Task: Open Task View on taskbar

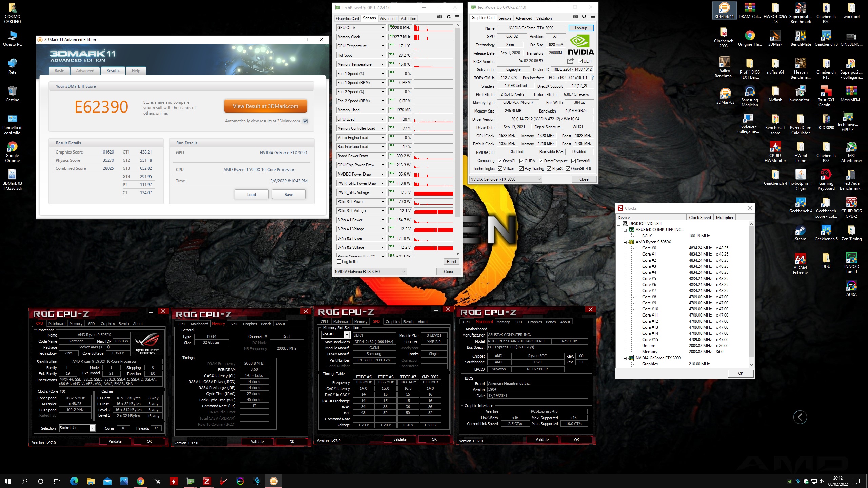Action: click(57, 481)
